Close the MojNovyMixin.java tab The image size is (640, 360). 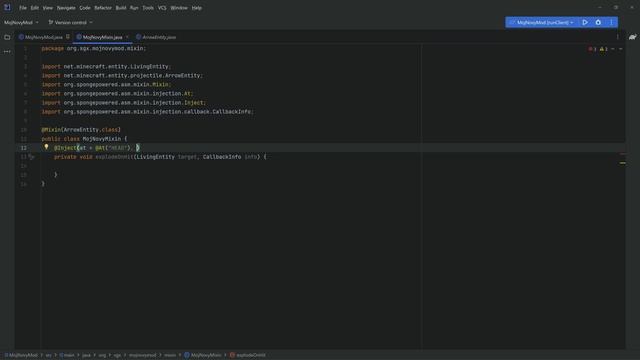(x=127, y=37)
